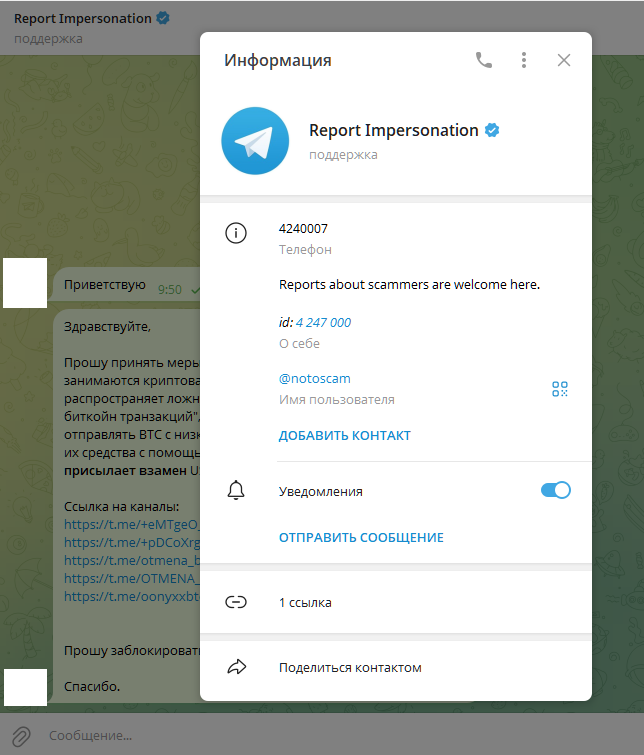Click the verified badge in the chat header
Image resolution: width=644 pixels, height=755 pixels.
coord(163,18)
